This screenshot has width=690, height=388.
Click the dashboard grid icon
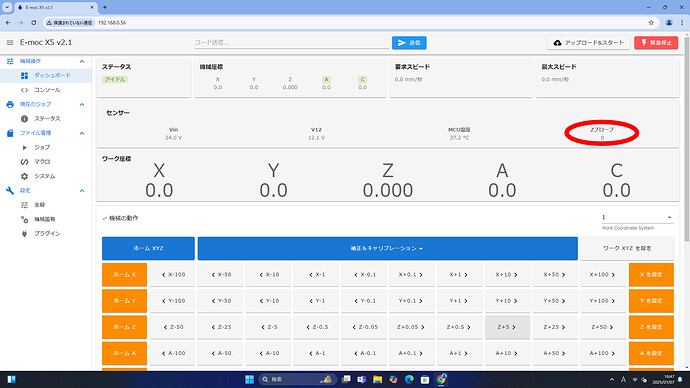[x=24, y=76]
